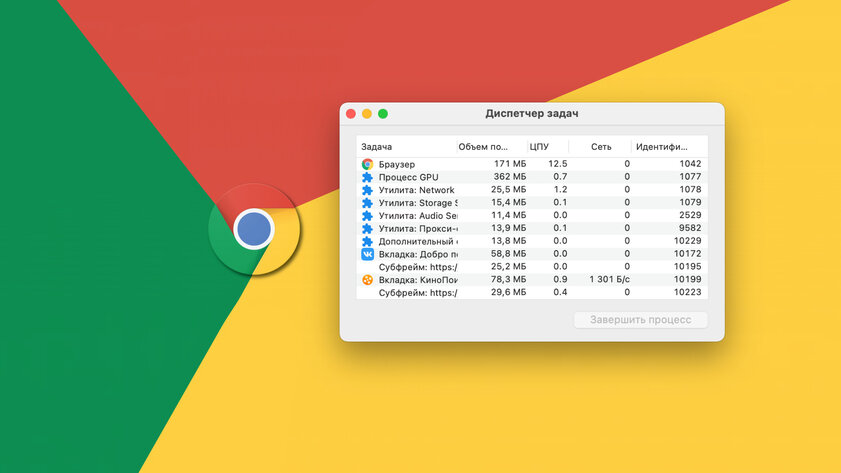Click the 25,5 МБ memory value
This screenshot has width=841, height=473.
[508, 189]
